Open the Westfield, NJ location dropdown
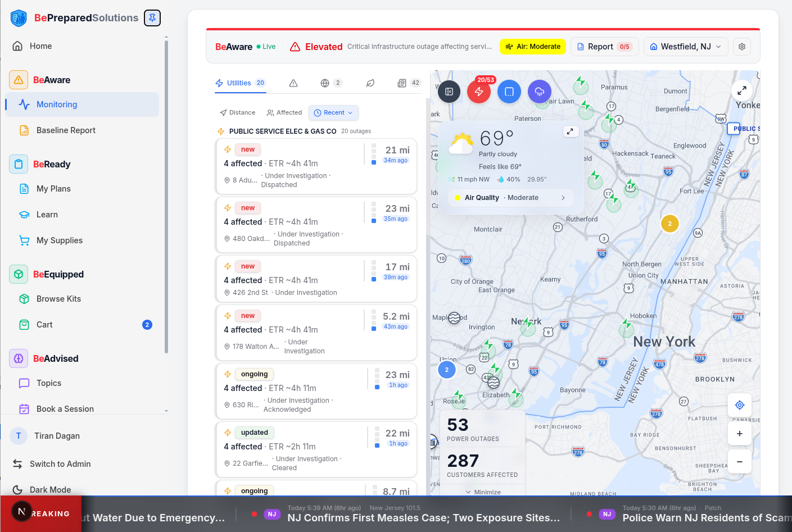 tap(686, 47)
